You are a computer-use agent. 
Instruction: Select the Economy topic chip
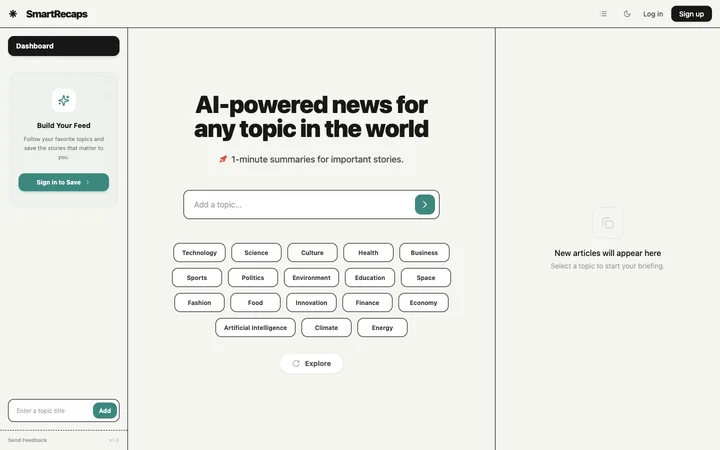[x=423, y=303]
